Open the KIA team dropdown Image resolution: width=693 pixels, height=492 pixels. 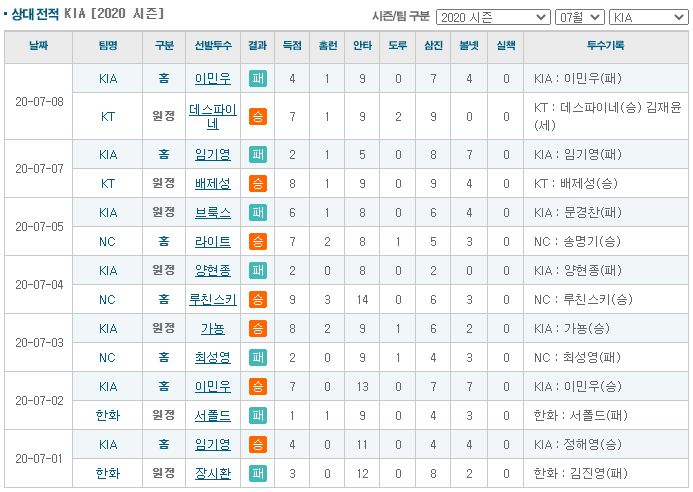pos(648,17)
